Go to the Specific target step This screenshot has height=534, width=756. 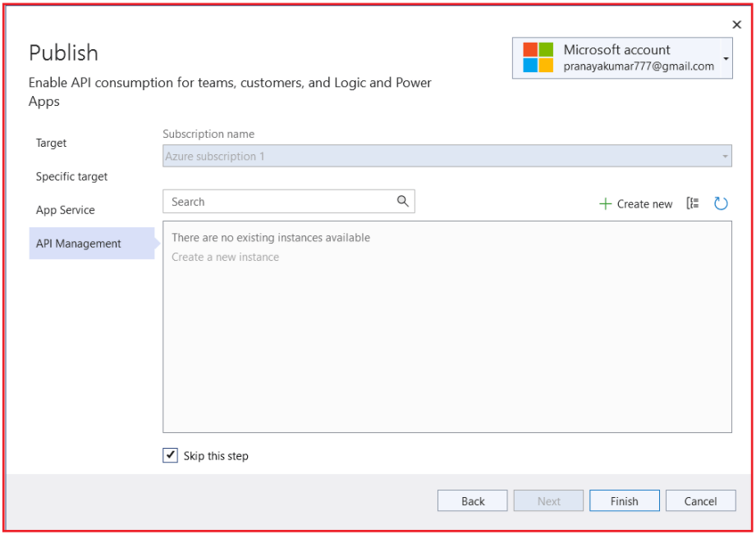(71, 176)
